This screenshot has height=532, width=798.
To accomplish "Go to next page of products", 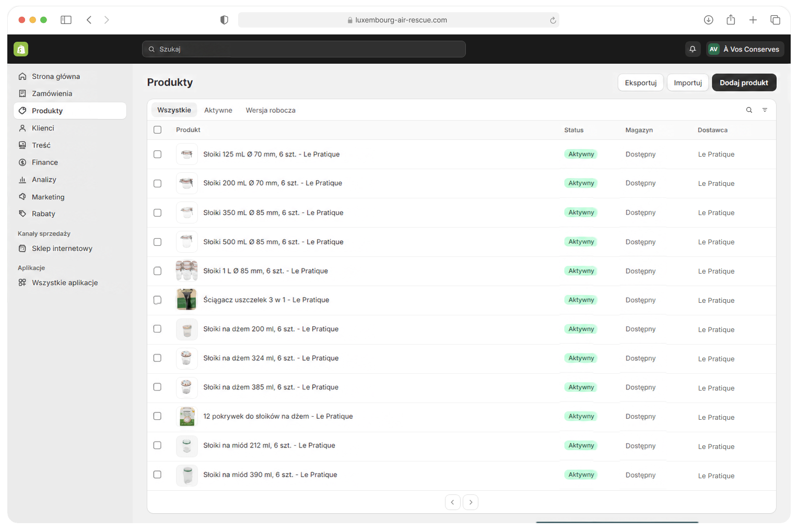I will 471,502.
